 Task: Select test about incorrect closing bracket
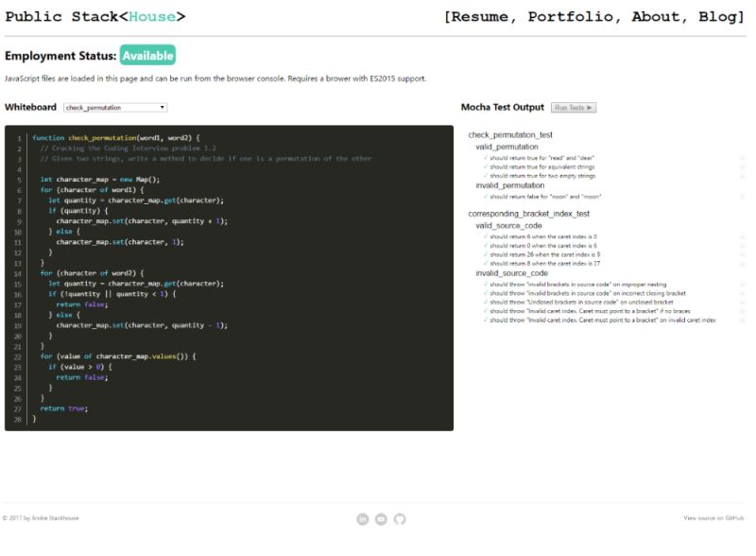(x=588, y=293)
